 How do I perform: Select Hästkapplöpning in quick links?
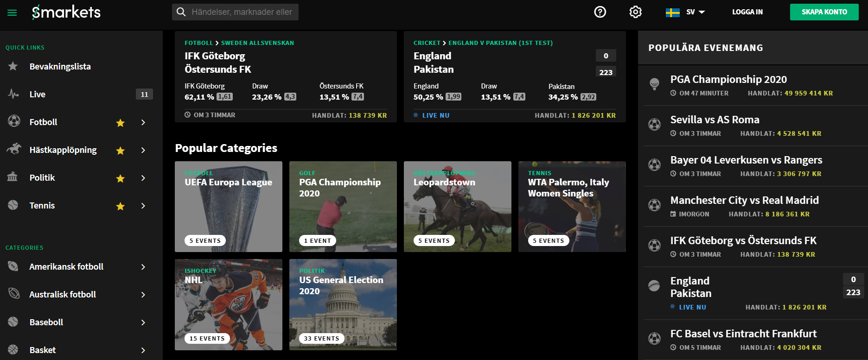coord(63,150)
